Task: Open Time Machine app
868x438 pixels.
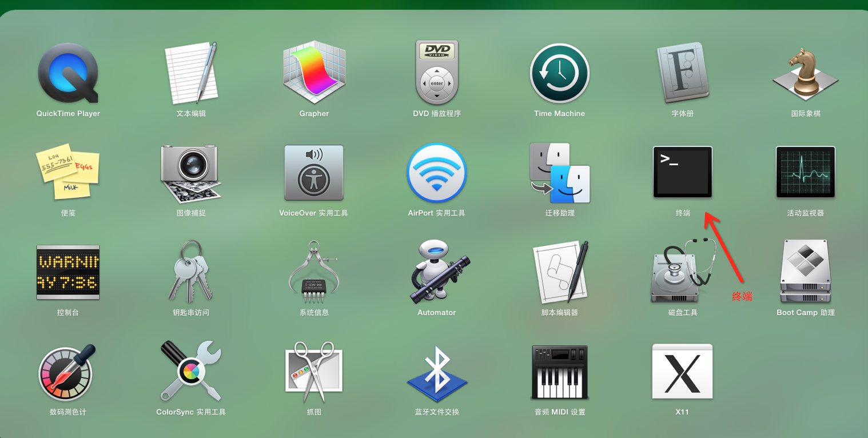Action: [x=559, y=73]
